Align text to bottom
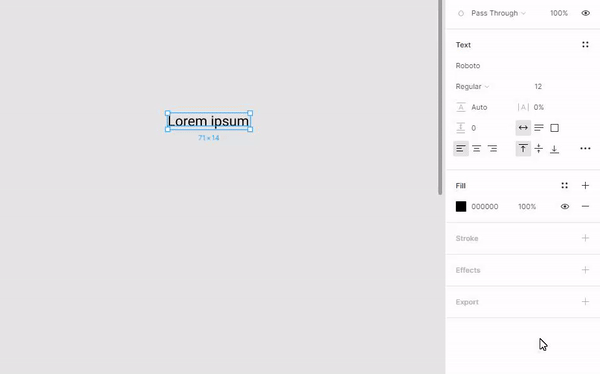Image resolution: width=600 pixels, height=374 pixels. point(554,149)
